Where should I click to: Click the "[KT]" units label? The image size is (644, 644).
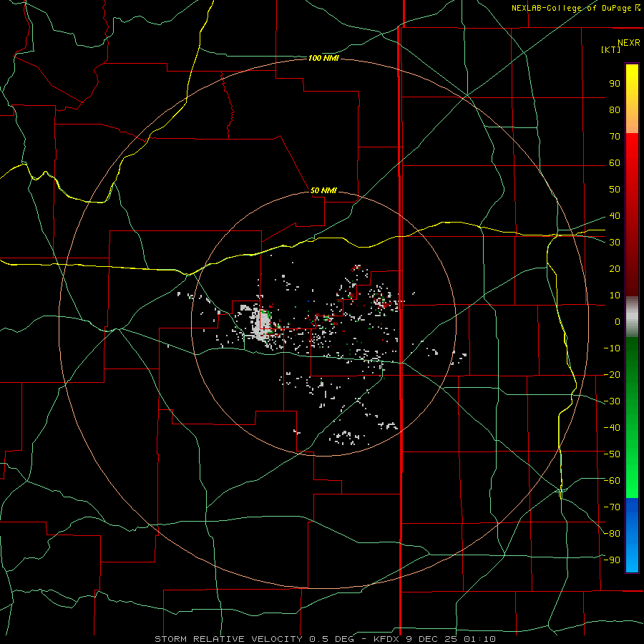[610, 49]
